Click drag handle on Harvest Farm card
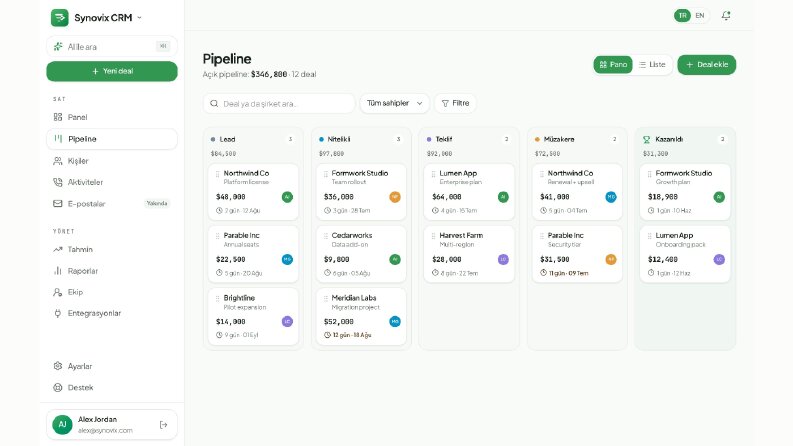Screen dimensions: 793x446 pyautogui.click(x=433, y=236)
